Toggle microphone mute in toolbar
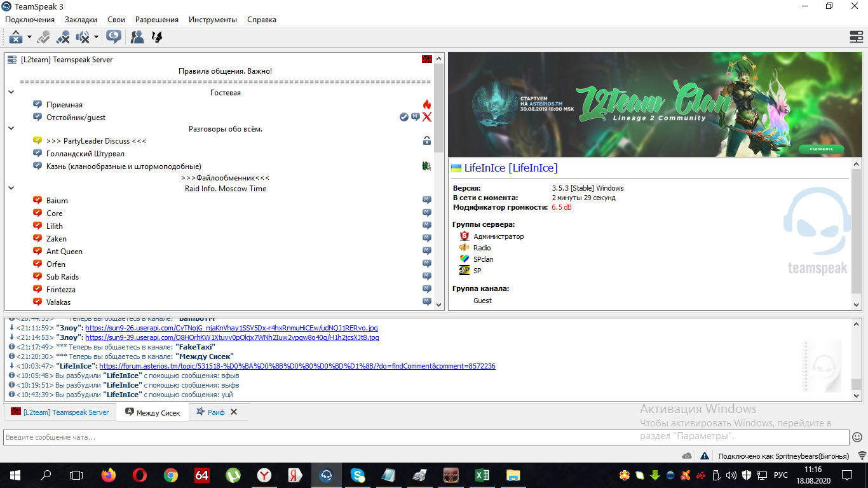This screenshot has width=868, height=488. click(x=63, y=37)
